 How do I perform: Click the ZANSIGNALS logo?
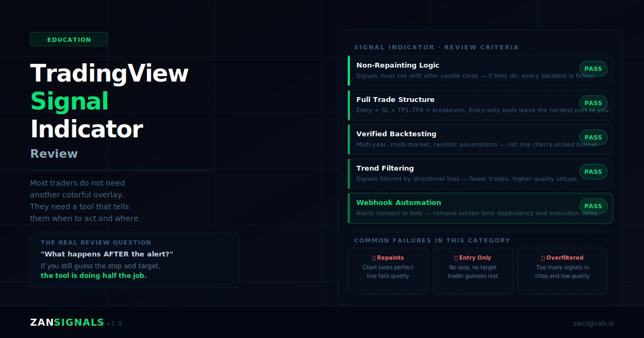coord(67,322)
